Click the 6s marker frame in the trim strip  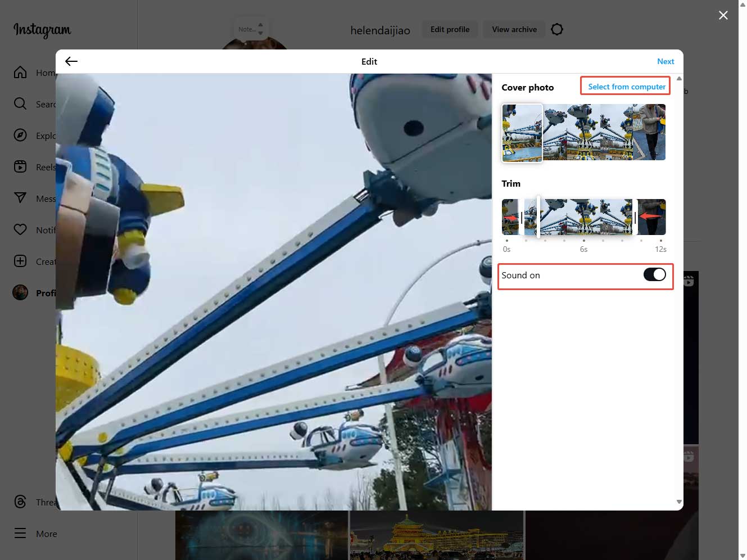pos(583,216)
